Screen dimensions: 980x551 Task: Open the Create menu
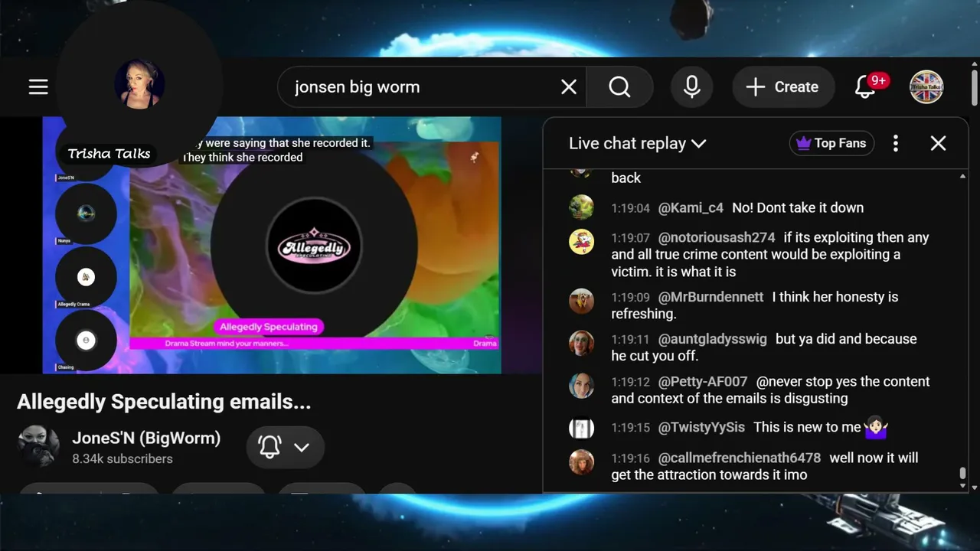point(782,87)
